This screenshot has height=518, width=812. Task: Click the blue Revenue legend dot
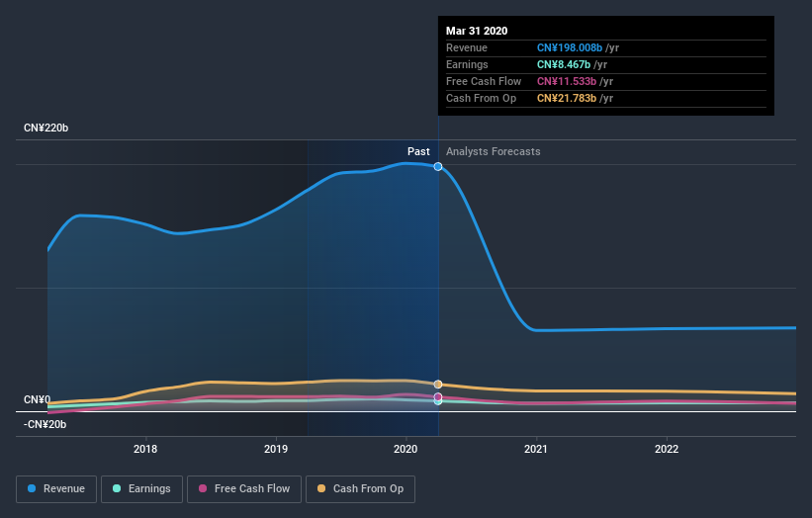click(32, 488)
